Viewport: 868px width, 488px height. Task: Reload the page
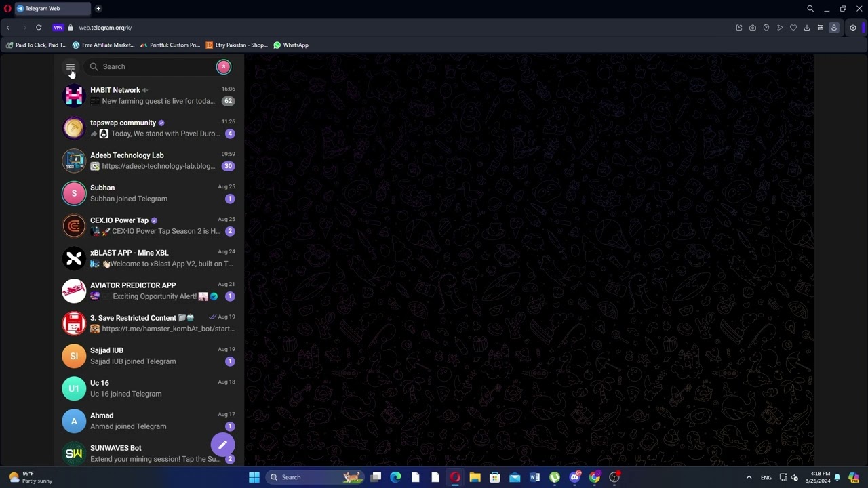pos(39,28)
